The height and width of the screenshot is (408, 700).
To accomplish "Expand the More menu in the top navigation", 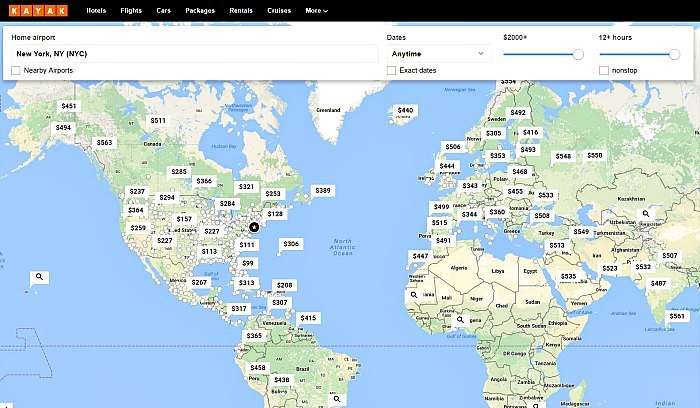I will 316,10.
